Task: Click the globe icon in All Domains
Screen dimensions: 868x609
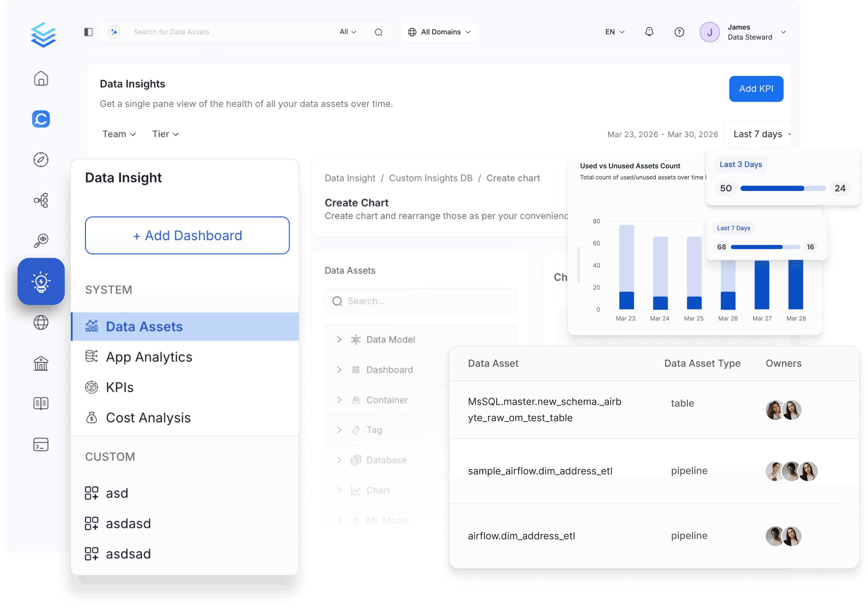Action: pos(412,32)
